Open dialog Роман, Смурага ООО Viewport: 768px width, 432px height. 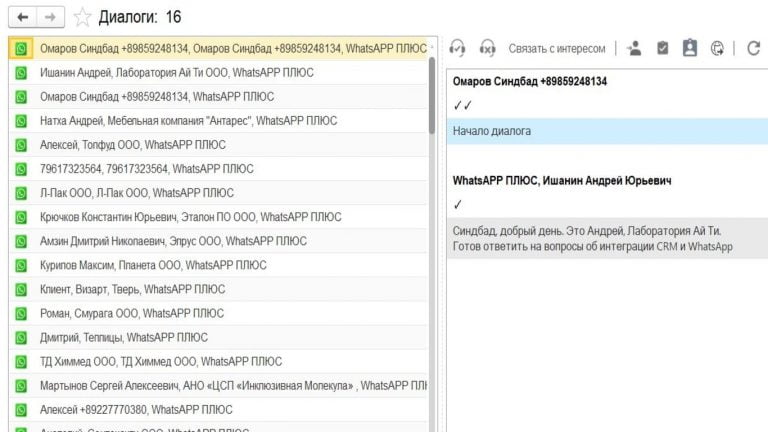(218, 313)
